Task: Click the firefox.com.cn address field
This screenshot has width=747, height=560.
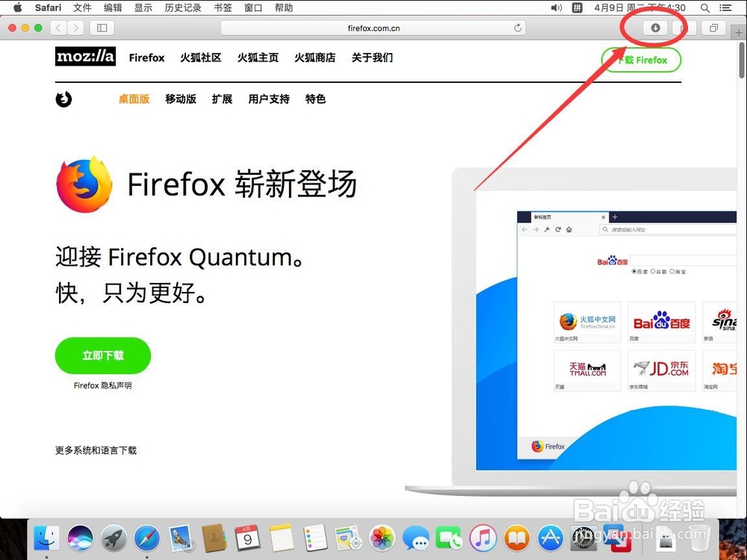Action: pyautogui.click(x=373, y=28)
